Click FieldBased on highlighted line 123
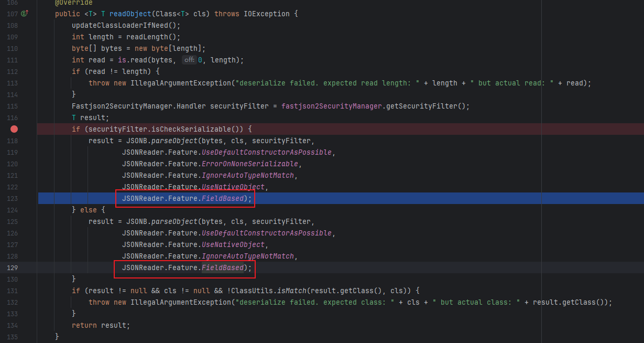This screenshot has height=343, width=644. click(222, 198)
